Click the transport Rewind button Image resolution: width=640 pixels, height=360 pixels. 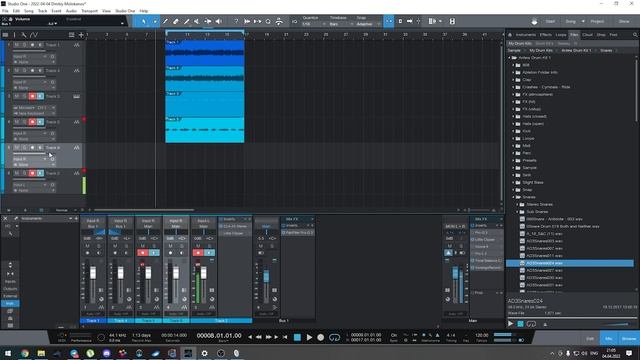(x=258, y=337)
